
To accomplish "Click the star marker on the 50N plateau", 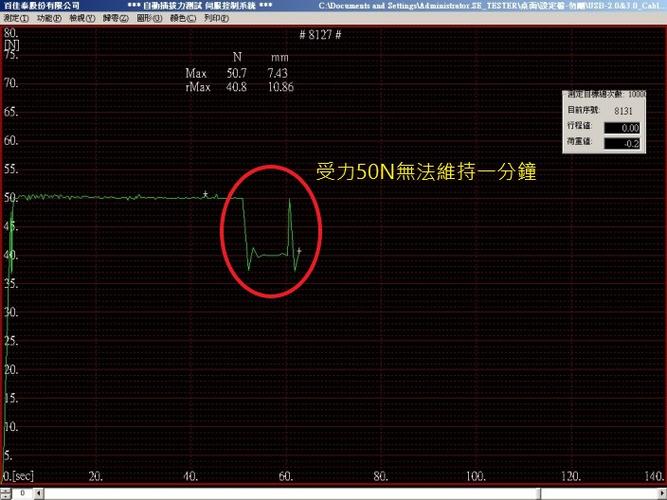I will (205, 194).
